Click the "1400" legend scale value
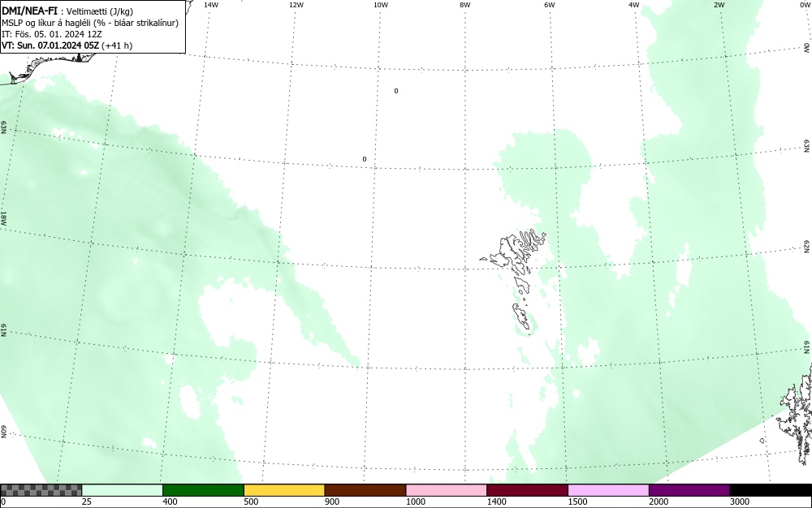This screenshot has width=812, height=508. pyautogui.click(x=497, y=502)
